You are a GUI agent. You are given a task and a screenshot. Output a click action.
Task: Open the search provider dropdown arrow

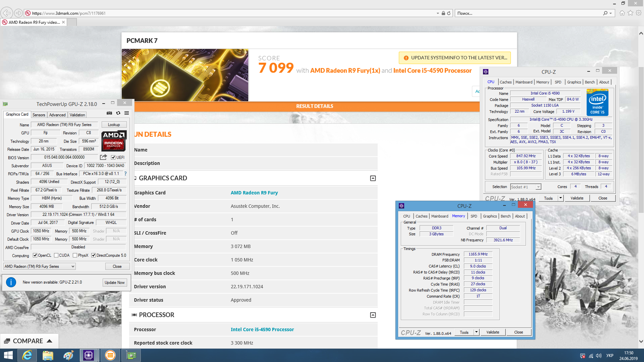click(611, 13)
